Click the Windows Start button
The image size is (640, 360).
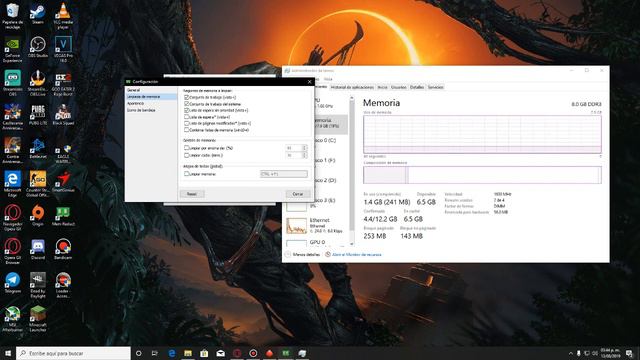tap(8, 353)
